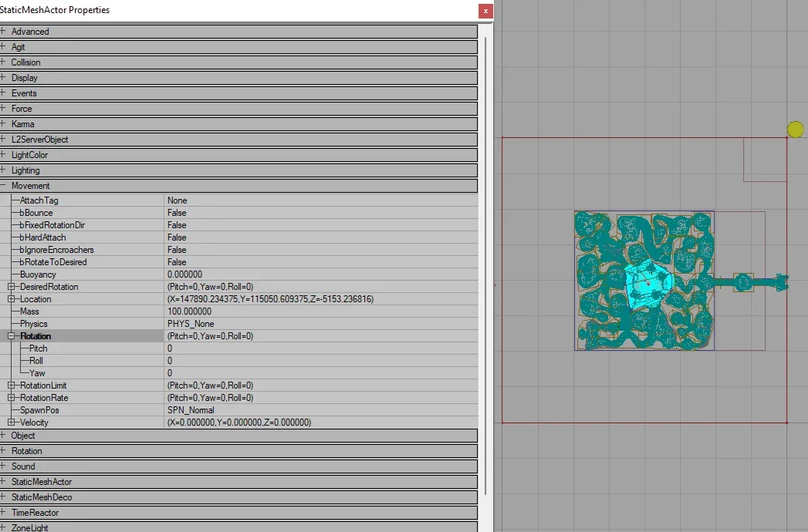The height and width of the screenshot is (532, 808).
Task: Click the Agit category header
Action: click(x=238, y=47)
